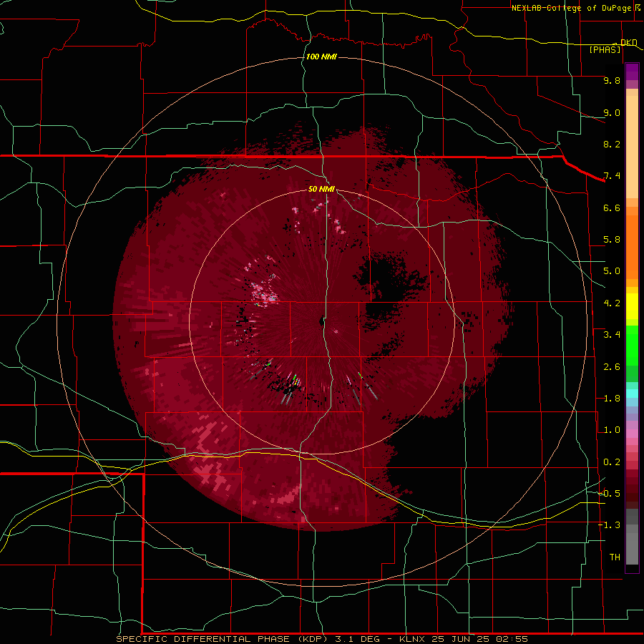Click the -0.5 scale value
The height and width of the screenshot is (644, 644).
(x=609, y=494)
